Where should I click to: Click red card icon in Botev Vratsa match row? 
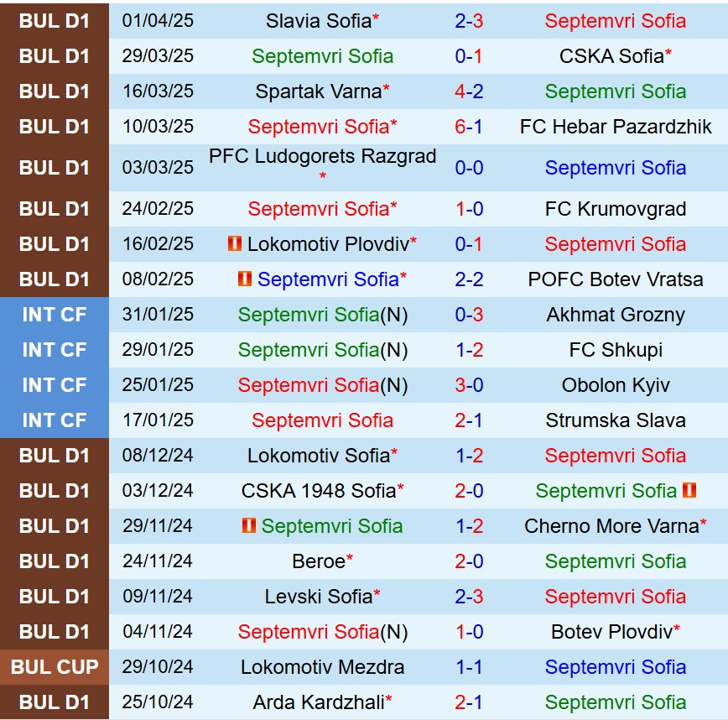point(245,279)
